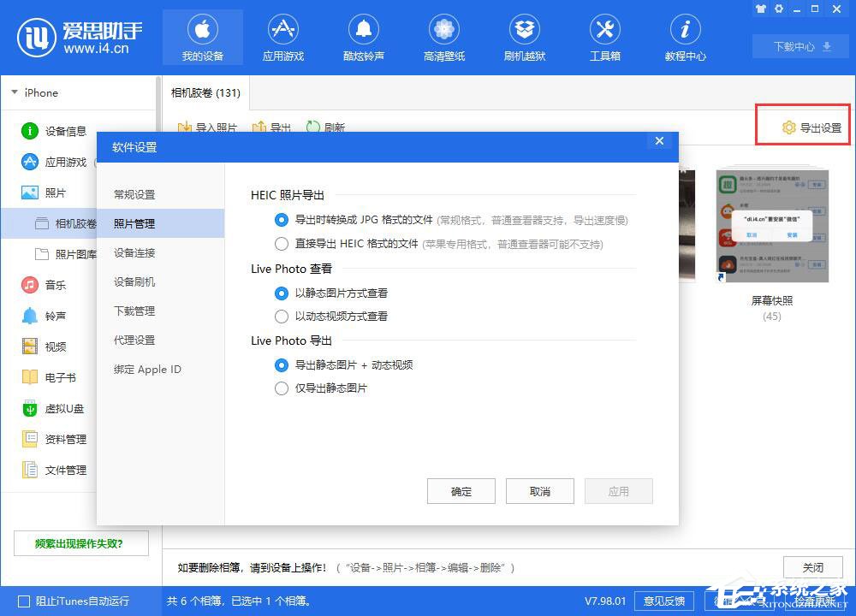Select the 屏幕快照 album thumbnail
The image size is (856, 616).
[x=772, y=225]
